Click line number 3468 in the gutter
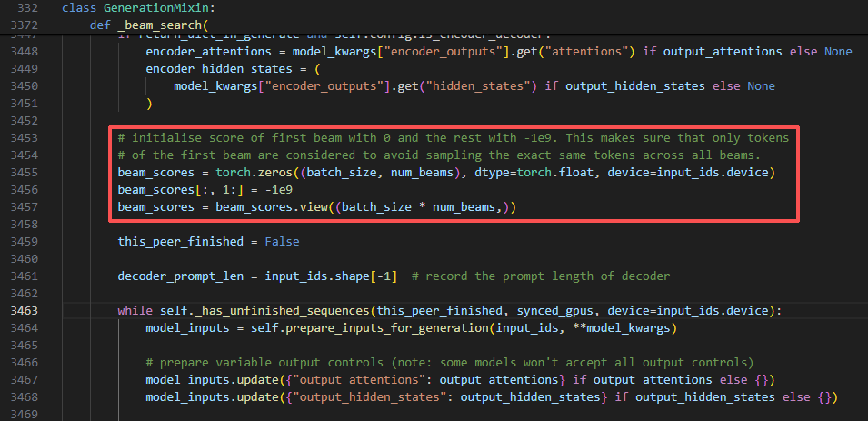This screenshot has width=868, height=421. click(25, 396)
